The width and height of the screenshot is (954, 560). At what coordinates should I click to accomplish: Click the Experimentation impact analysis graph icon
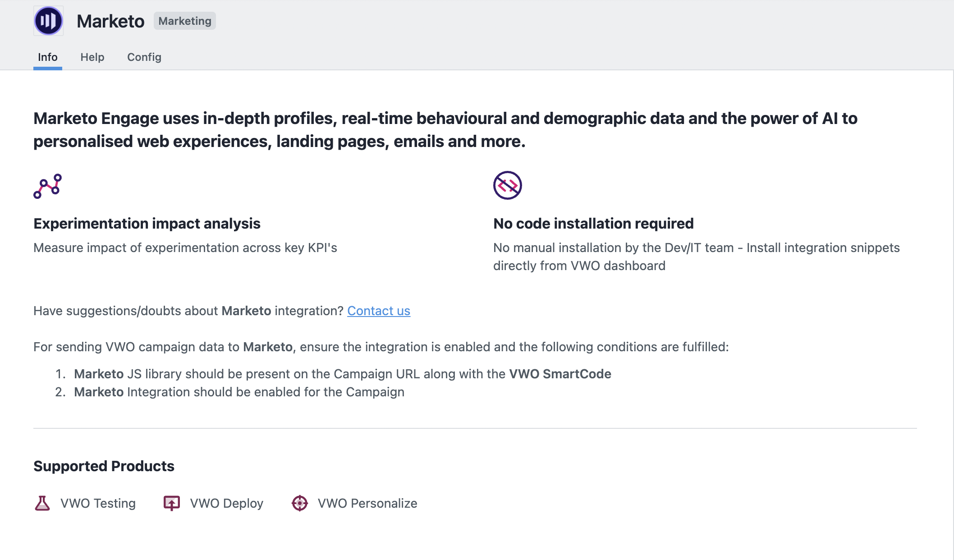tap(47, 186)
